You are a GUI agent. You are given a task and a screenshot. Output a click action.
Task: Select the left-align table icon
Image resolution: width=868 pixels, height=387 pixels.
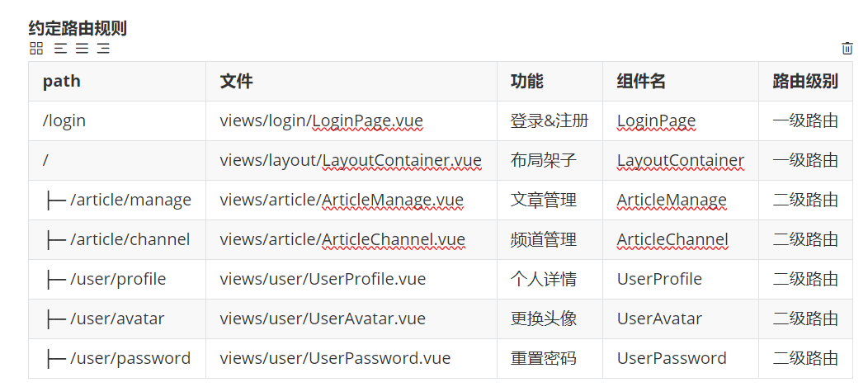60,48
